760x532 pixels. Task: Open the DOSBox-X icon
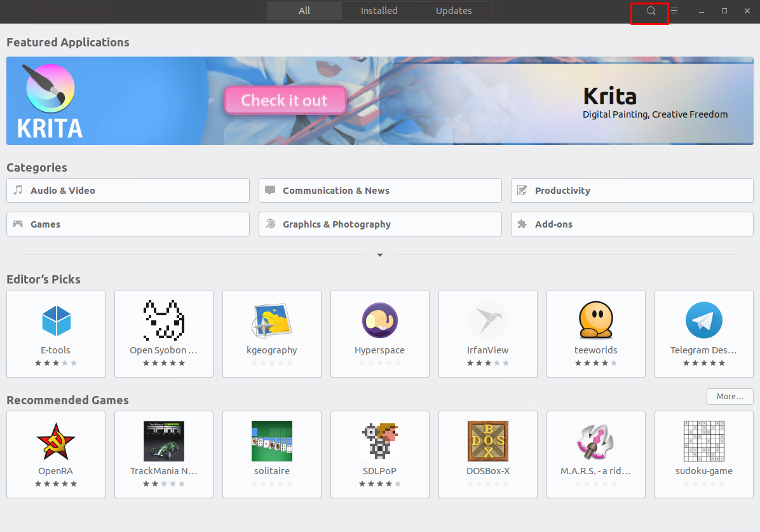pyautogui.click(x=488, y=441)
